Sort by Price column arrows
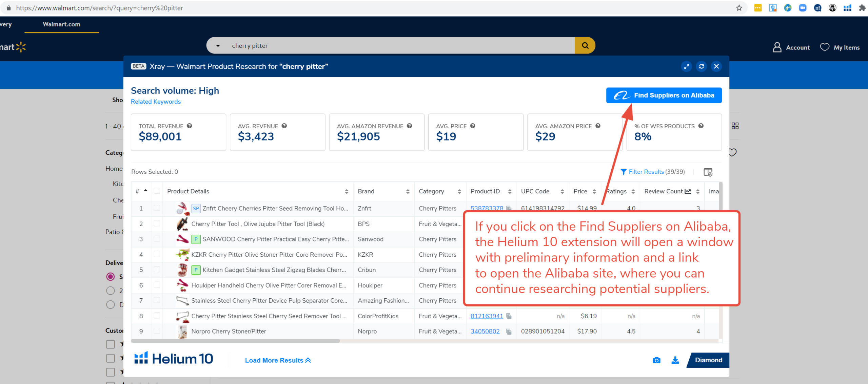Viewport: 868px width, 384px height. tap(594, 192)
